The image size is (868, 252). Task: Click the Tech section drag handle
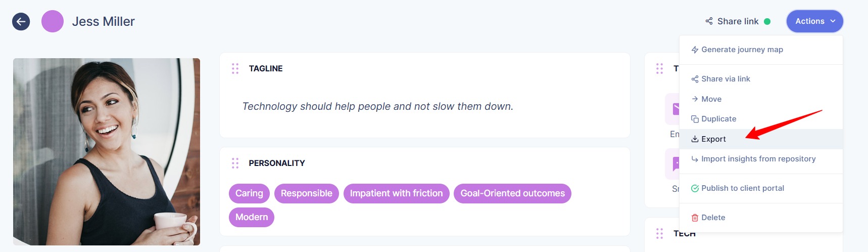coord(659,233)
